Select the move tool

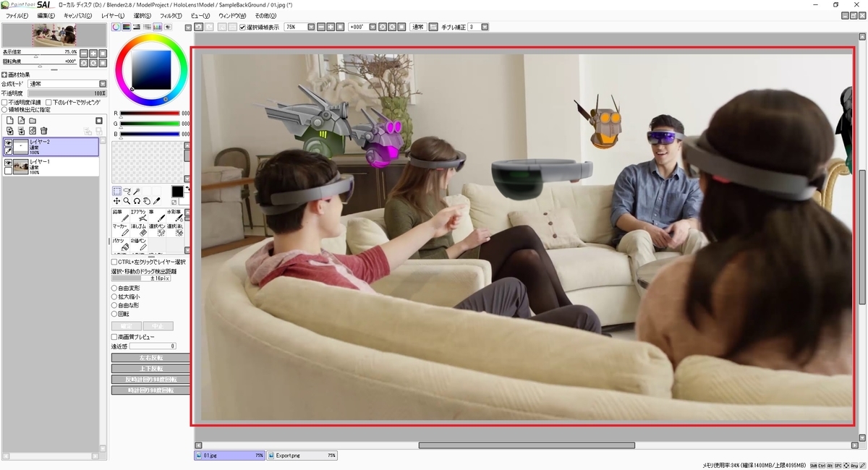tap(116, 201)
